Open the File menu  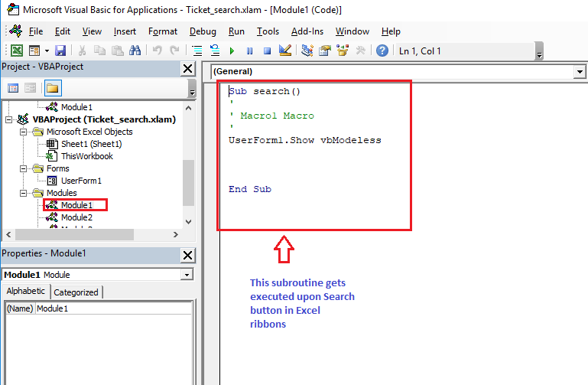(x=36, y=31)
